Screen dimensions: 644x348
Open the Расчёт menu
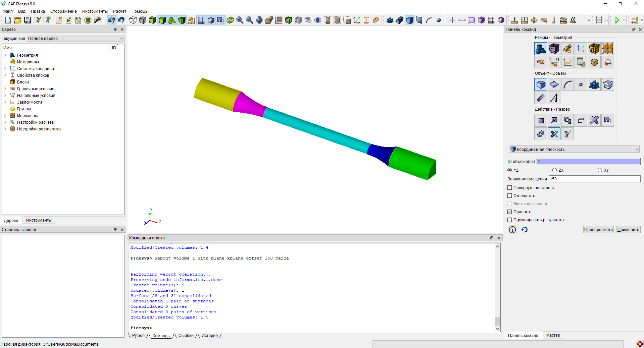point(119,11)
